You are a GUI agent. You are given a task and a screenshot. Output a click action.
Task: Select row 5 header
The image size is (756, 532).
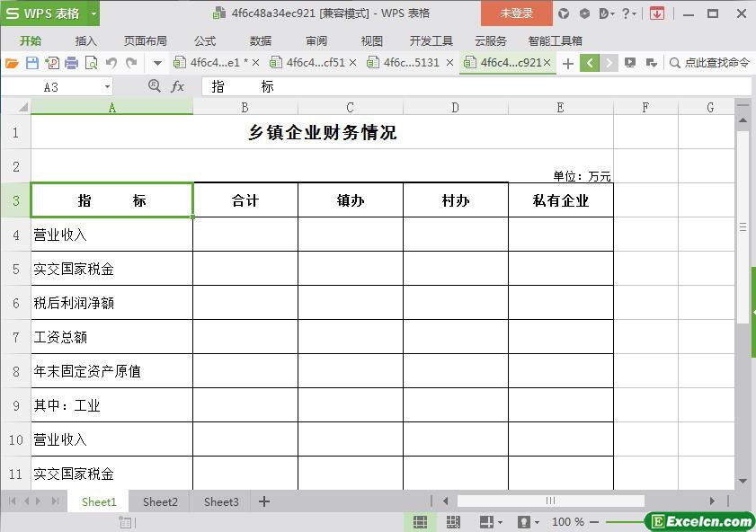(16, 269)
